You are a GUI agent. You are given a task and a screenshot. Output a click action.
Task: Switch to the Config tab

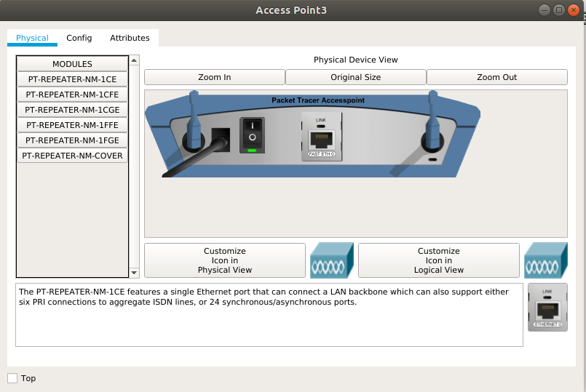(x=79, y=38)
